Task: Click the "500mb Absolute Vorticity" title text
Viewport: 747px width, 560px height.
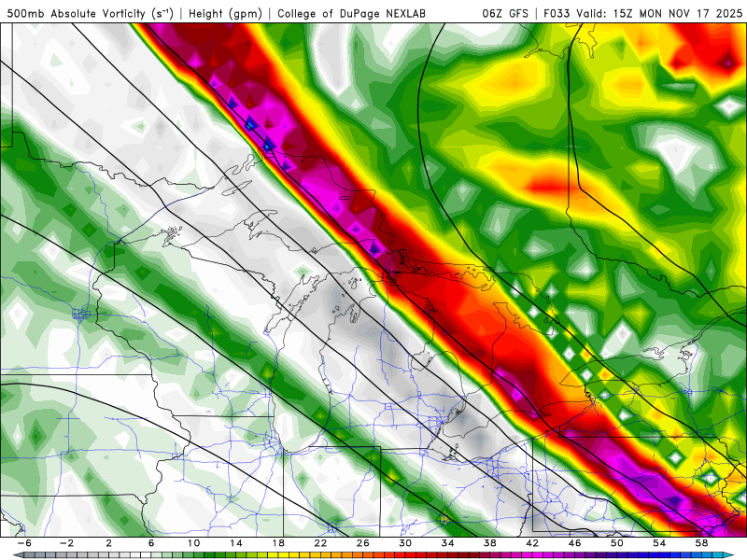Action: (x=76, y=14)
